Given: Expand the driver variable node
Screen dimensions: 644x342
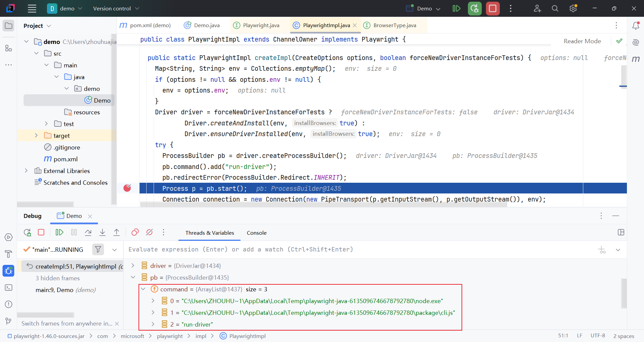Looking at the screenshot, I should pyautogui.click(x=133, y=266).
